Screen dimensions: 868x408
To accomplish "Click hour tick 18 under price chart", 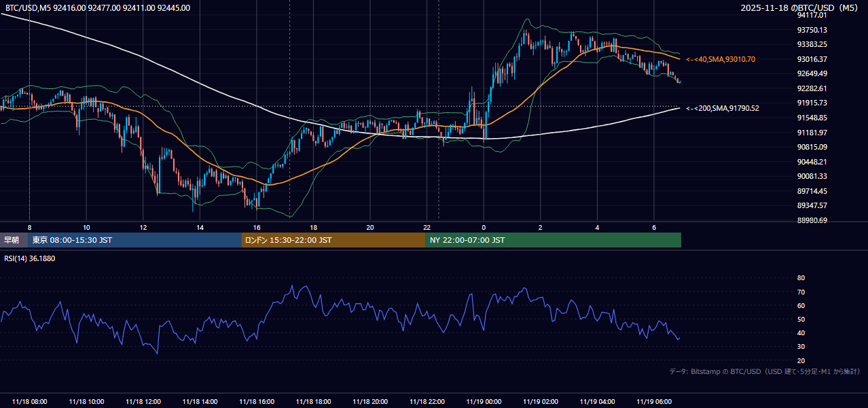I will 313,227.
